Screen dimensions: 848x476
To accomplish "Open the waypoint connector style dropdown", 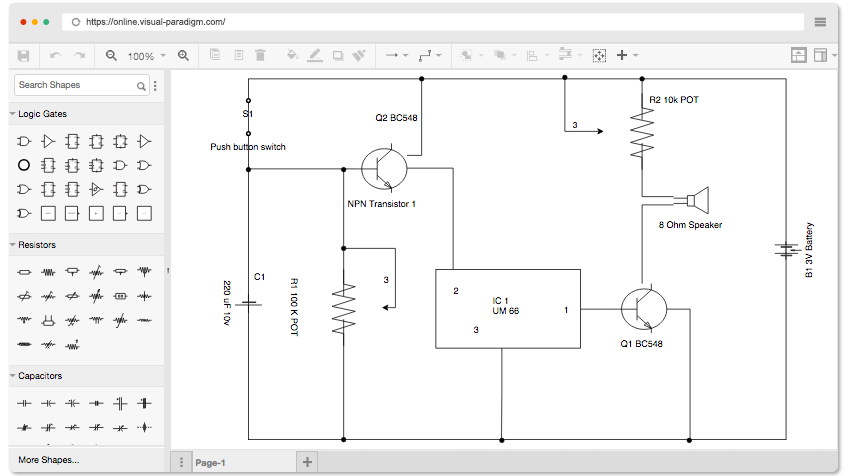I will click(430, 55).
